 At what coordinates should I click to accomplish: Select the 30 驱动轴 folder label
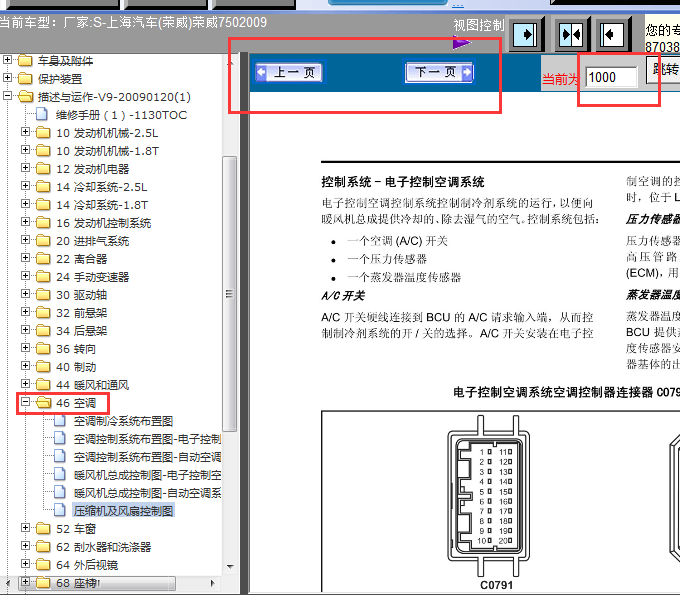[82, 295]
